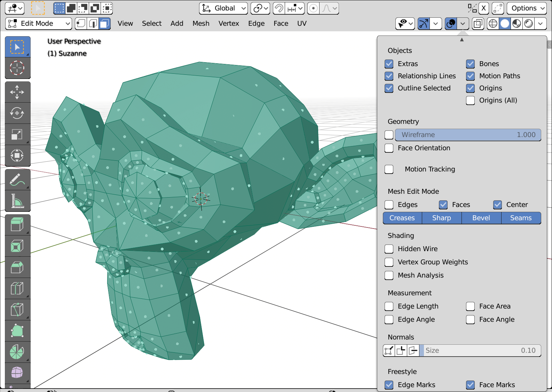The width and height of the screenshot is (552, 392).
Task: Switch to face select mode
Action: 105,23
